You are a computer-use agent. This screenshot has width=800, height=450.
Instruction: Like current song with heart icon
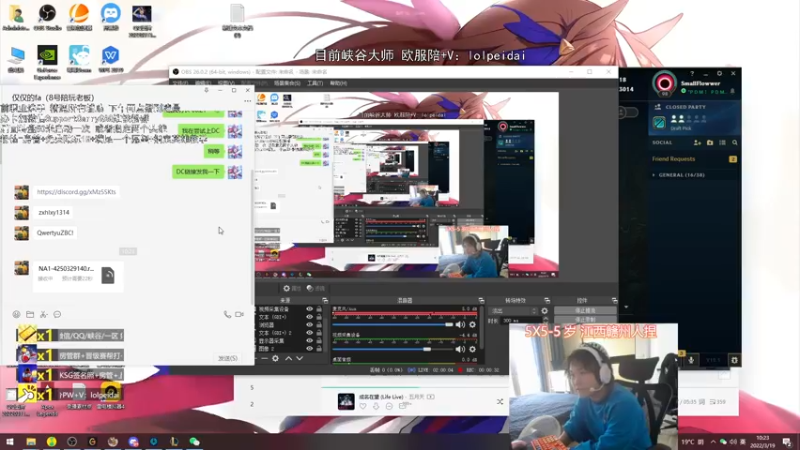tap(363, 406)
